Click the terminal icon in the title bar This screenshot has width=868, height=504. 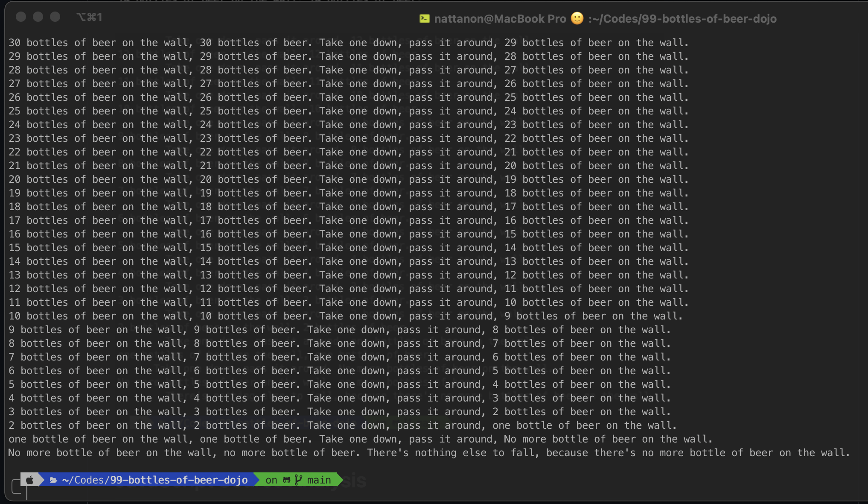click(x=424, y=18)
